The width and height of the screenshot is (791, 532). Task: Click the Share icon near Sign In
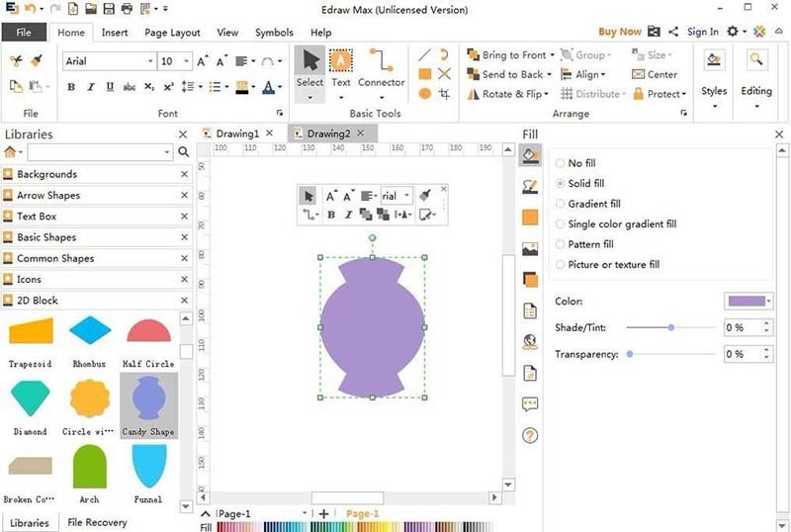(673, 32)
